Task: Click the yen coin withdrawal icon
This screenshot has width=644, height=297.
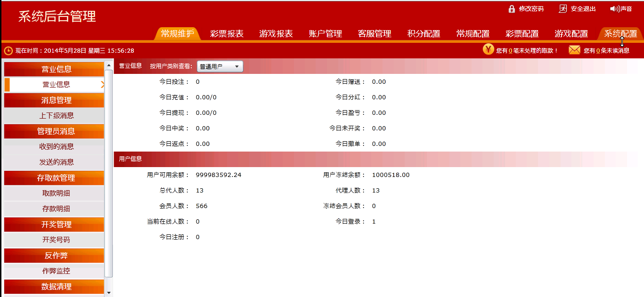Action: (489, 49)
